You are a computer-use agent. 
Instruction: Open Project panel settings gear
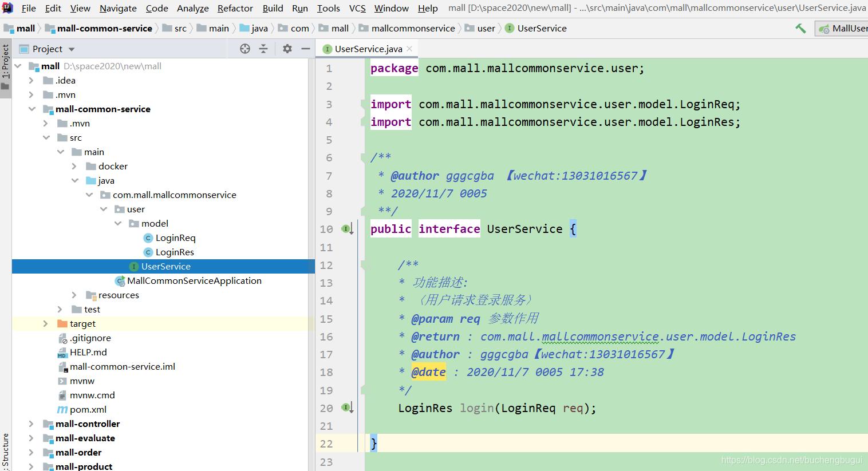(x=287, y=49)
